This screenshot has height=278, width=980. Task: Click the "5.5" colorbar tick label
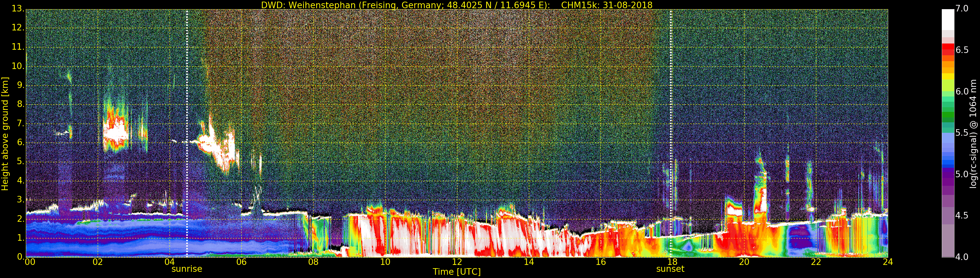click(x=962, y=133)
